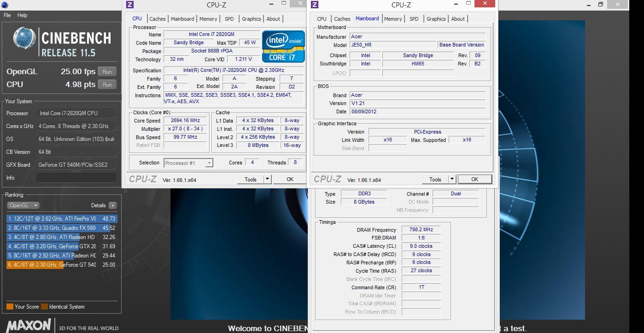Click the purple Z icon of left CPU-Z window

pos(130,5)
